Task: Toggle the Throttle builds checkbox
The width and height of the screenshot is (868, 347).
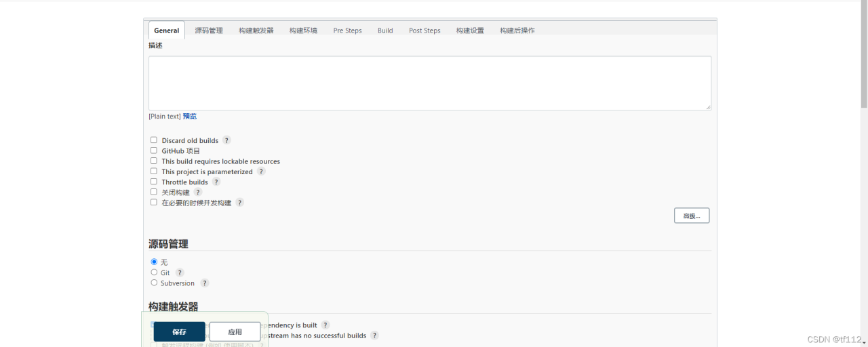Action: [x=154, y=182]
